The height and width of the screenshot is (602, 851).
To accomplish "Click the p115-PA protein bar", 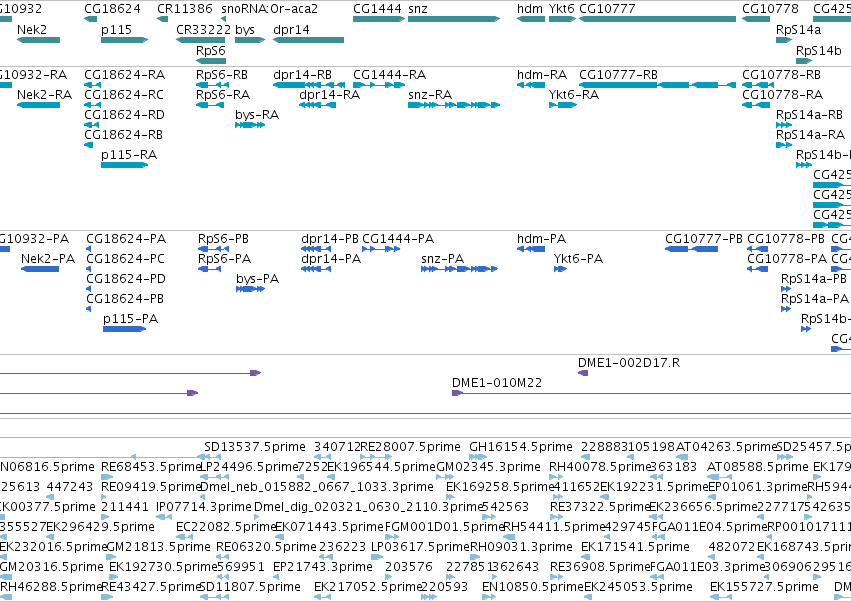I will 124,328.
